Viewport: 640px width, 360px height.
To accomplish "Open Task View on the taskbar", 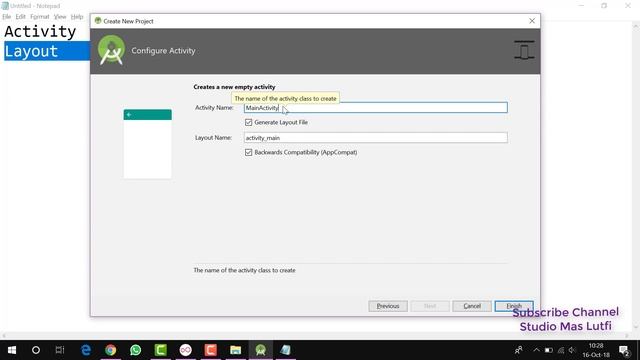I will [x=60, y=350].
